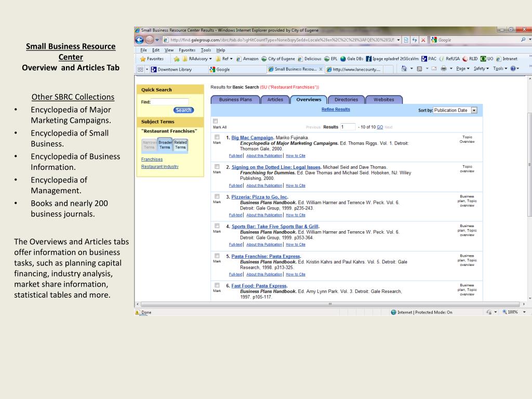This screenshot has width=532, height=399.
Task: Click the Home icon in command bar
Action: [404, 69]
